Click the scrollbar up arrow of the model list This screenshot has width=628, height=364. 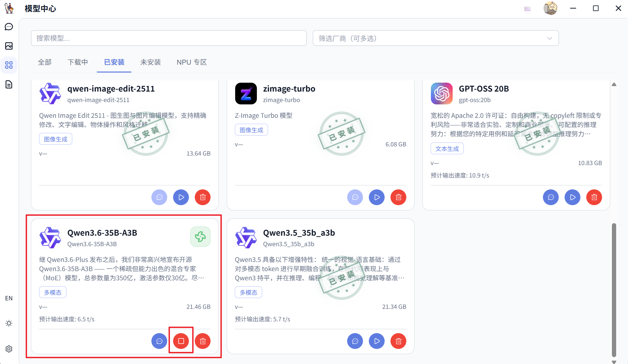(614, 84)
